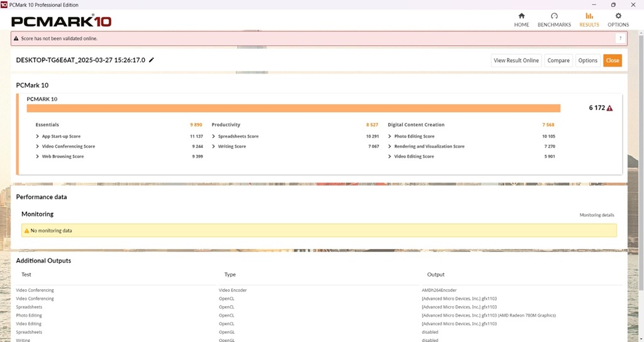Expand Rendering and Visualization Score
Viewport: 644px width, 342px height.
(x=390, y=146)
